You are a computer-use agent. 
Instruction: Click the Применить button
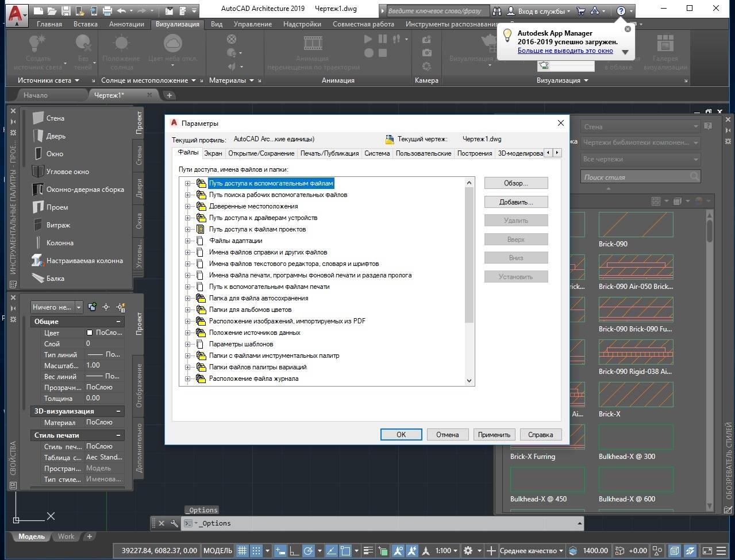494,435
